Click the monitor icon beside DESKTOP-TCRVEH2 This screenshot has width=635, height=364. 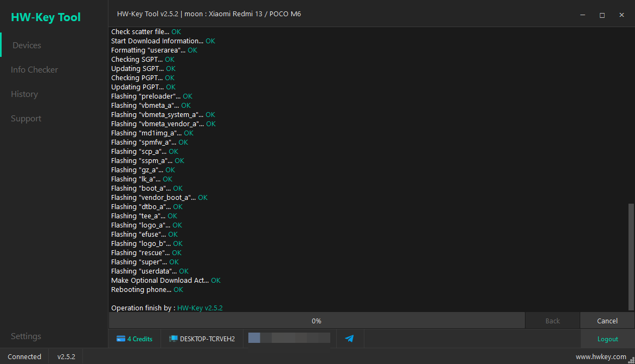tap(174, 339)
